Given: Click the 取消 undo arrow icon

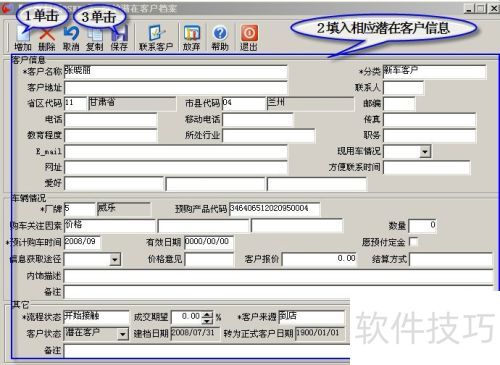Looking at the screenshot, I should [71, 34].
